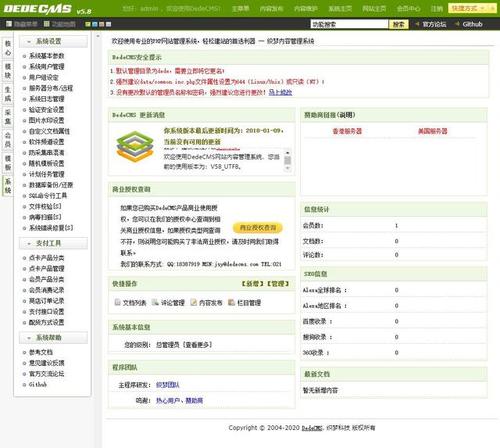Switch to the 模板 side tab
This screenshot has height=448, width=500.
tap(8, 163)
